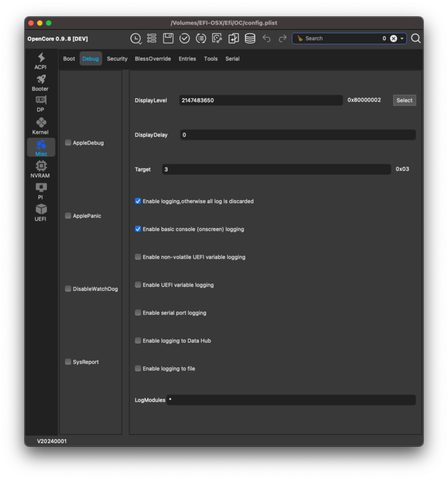Enable logging to file checkbox

tap(138, 369)
